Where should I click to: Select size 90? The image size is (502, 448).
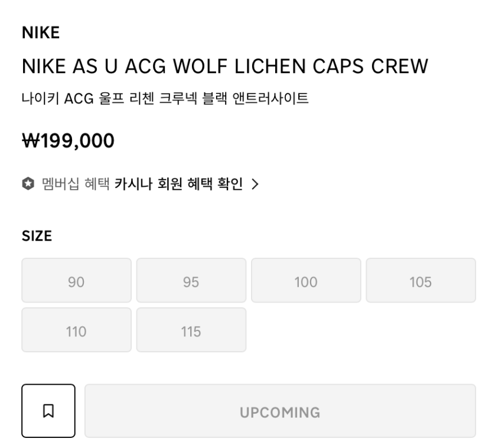click(x=76, y=281)
